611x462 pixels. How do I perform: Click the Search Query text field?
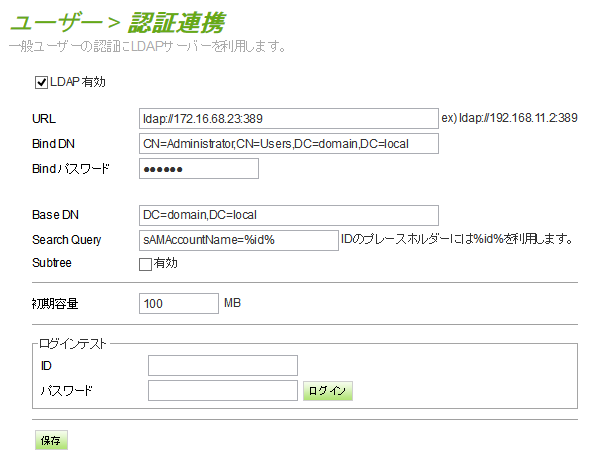(239, 240)
